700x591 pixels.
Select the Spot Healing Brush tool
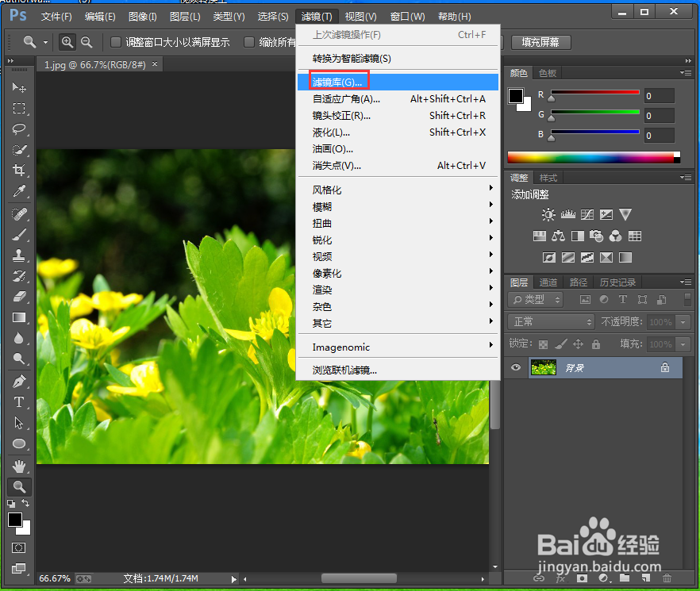coord(19,214)
